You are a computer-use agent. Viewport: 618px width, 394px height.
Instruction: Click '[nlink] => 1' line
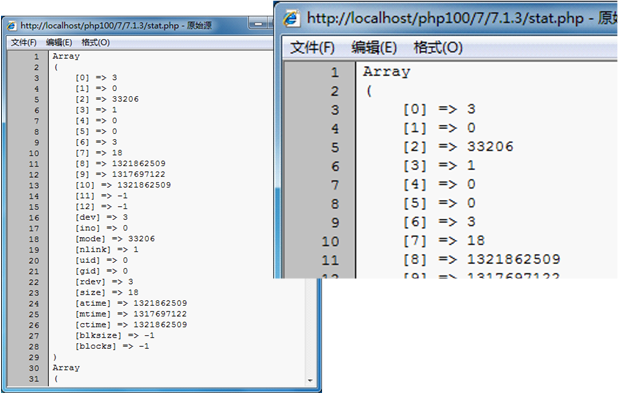pyautogui.click(x=107, y=250)
